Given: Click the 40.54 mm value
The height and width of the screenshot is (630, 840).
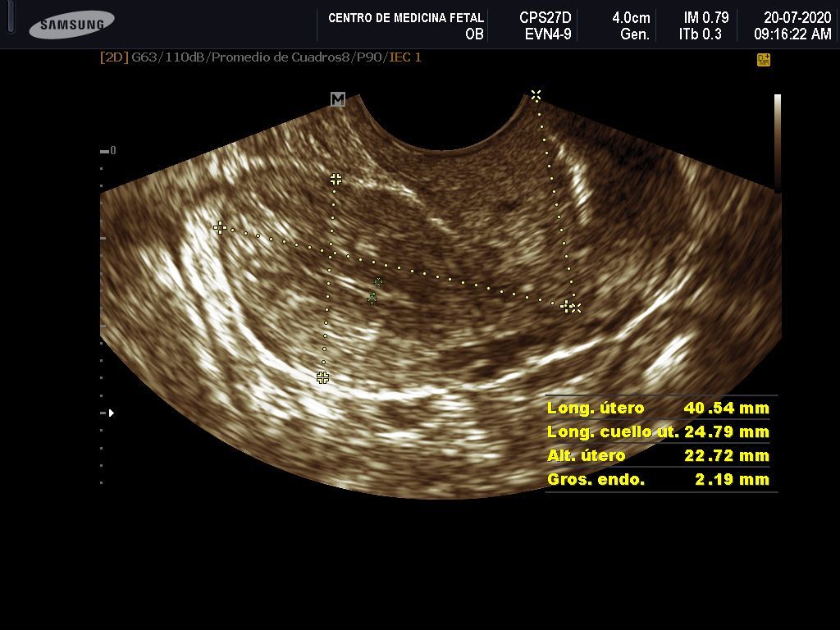Looking at the screenshot, I should pyautogui.click(x=726, y=409).
